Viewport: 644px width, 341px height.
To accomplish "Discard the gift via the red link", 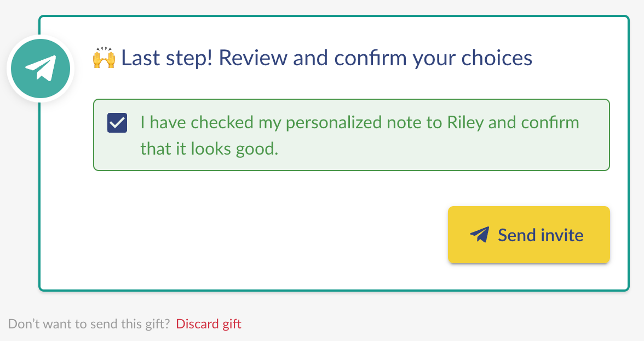I will coord(209,323).
